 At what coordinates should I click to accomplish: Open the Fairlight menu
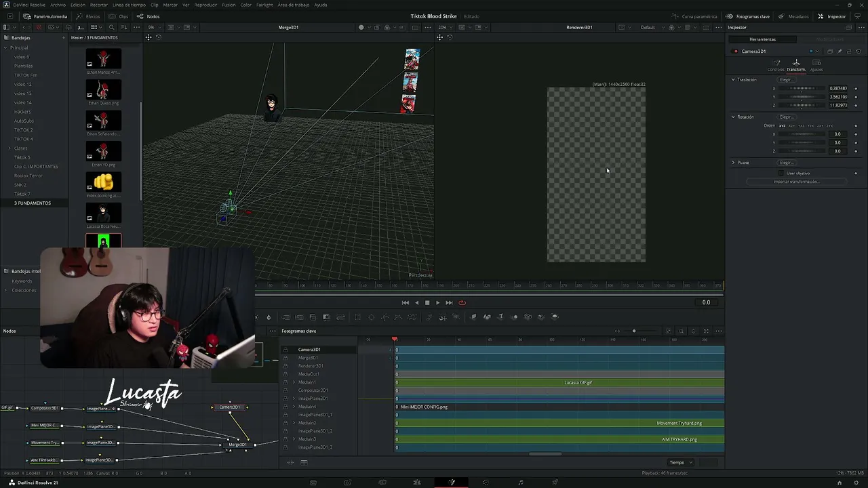[264, 5]
